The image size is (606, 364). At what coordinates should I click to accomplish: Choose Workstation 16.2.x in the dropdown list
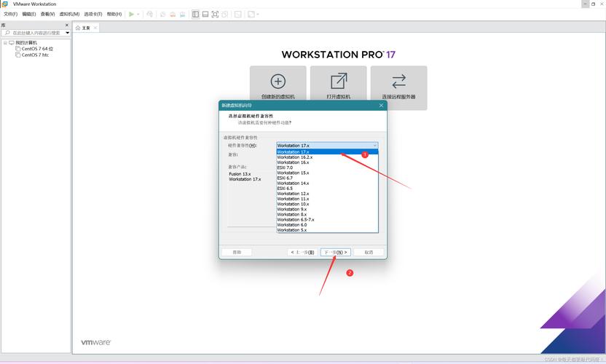pyautogui.click(x=327, y=157)
